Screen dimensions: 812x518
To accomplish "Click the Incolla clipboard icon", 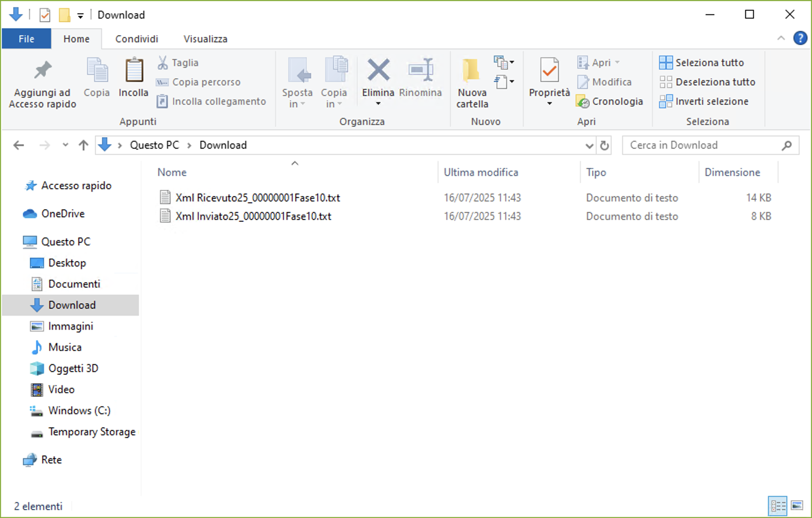I will pyautogui.click(x=134, y=70).
